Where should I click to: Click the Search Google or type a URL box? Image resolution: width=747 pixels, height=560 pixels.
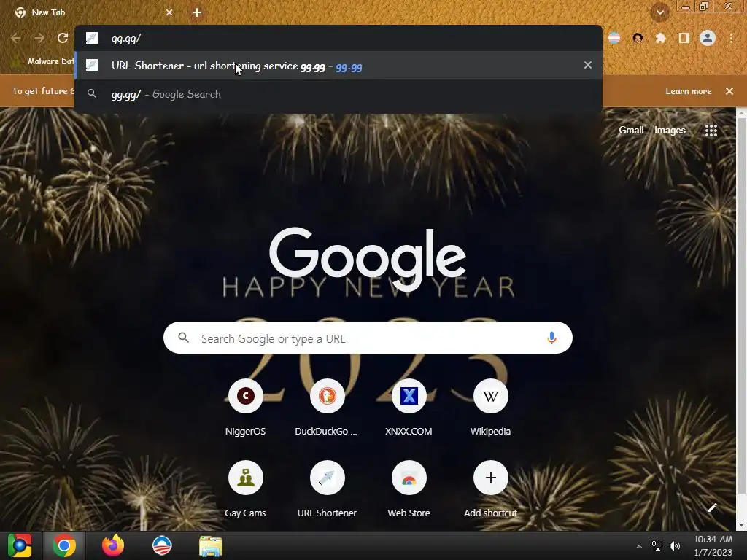368,338
